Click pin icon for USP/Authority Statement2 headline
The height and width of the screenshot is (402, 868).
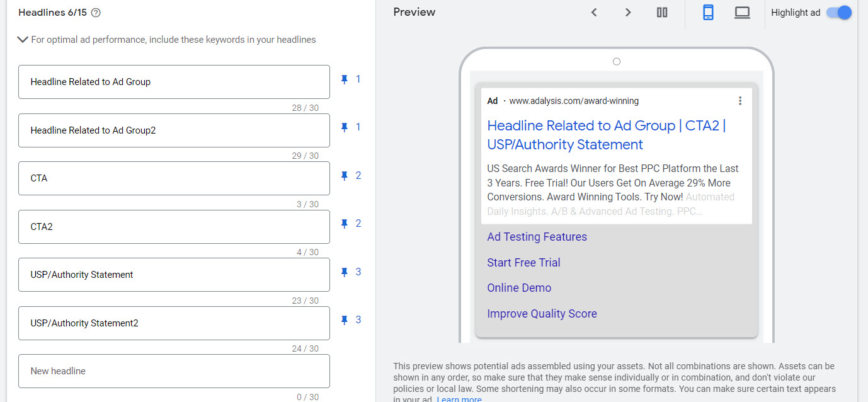point(345,320)
